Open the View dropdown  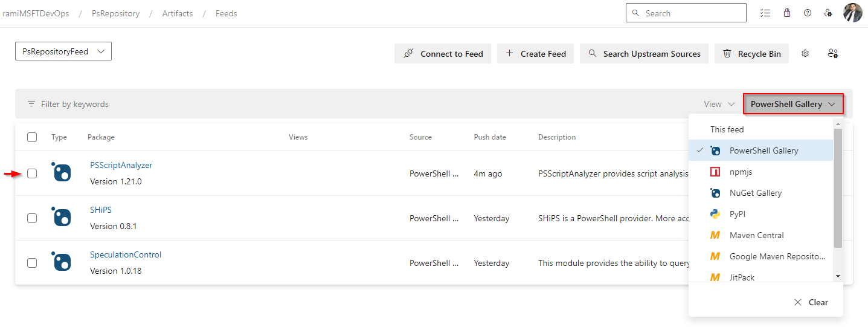719,104
